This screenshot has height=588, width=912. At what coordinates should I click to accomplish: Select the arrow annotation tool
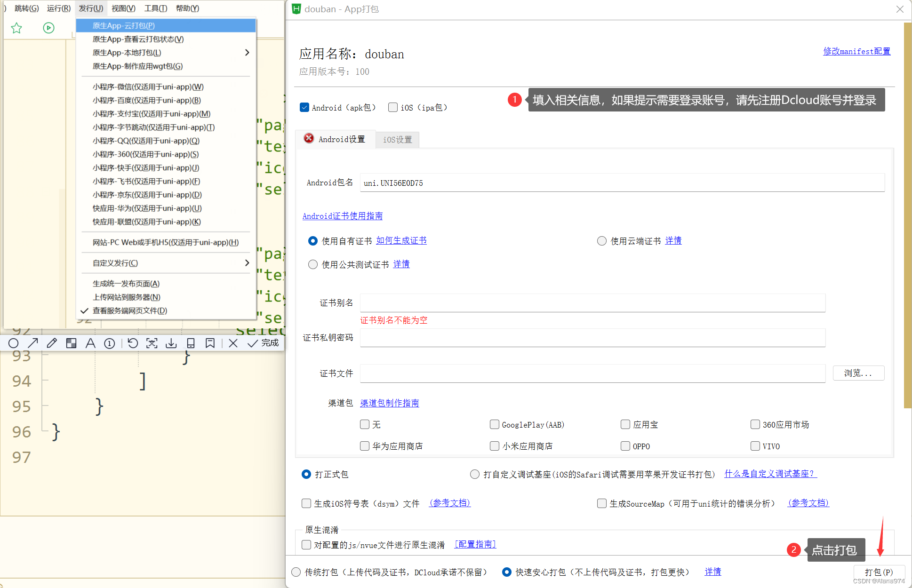click(x=32, y=343)
